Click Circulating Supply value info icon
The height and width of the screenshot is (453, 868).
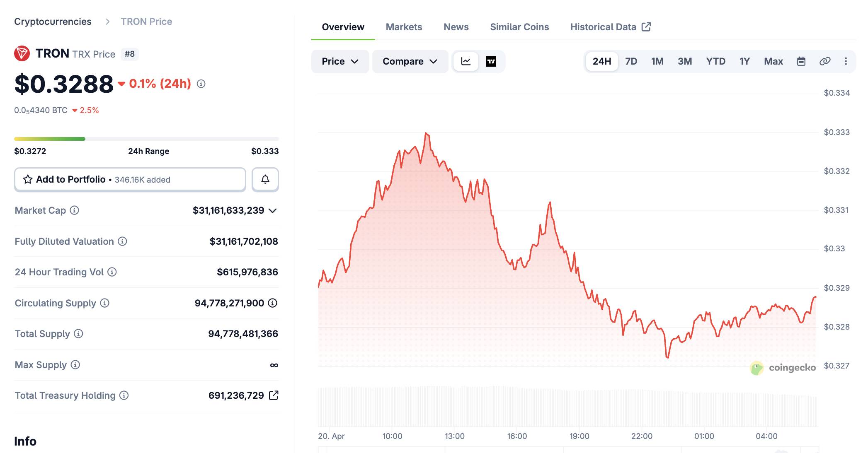point(272,303)
